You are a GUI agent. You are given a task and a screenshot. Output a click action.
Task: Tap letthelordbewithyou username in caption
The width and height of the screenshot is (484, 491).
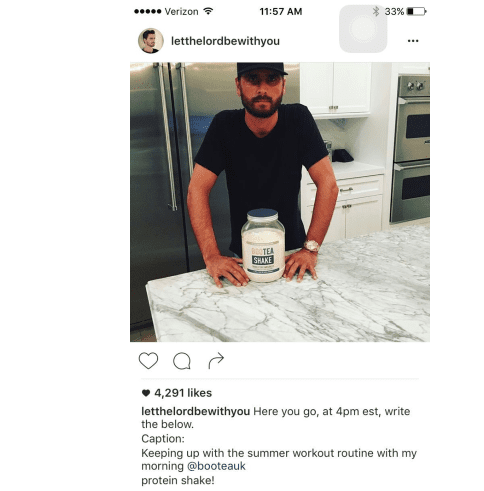pos(196,412)
